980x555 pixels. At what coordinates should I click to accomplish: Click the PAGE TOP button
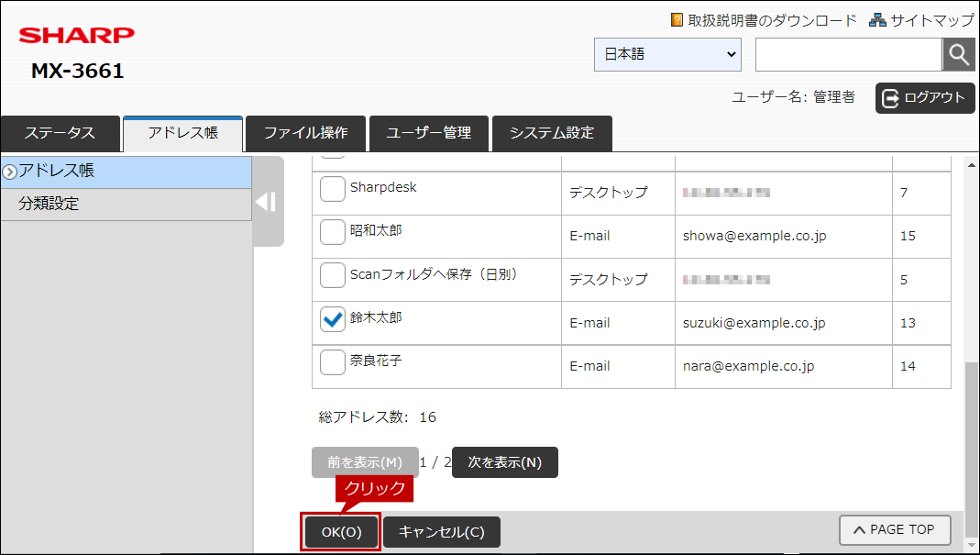895,530
